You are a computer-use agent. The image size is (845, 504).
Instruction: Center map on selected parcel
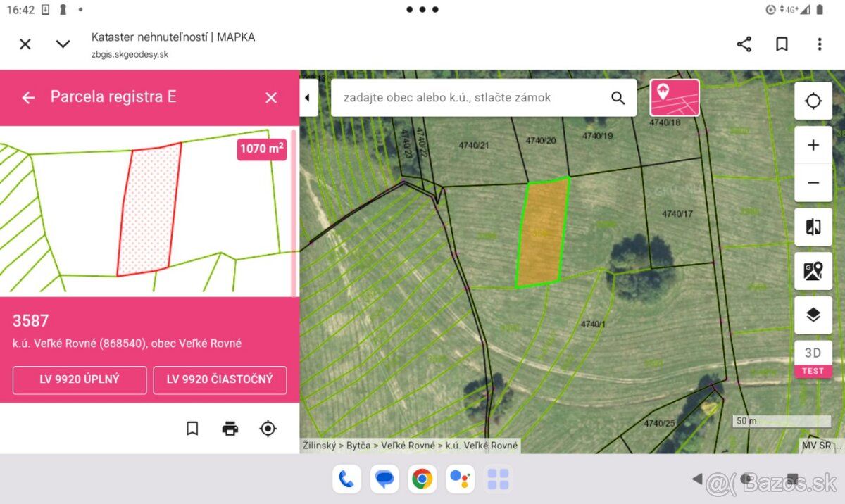tap(268, 428)
